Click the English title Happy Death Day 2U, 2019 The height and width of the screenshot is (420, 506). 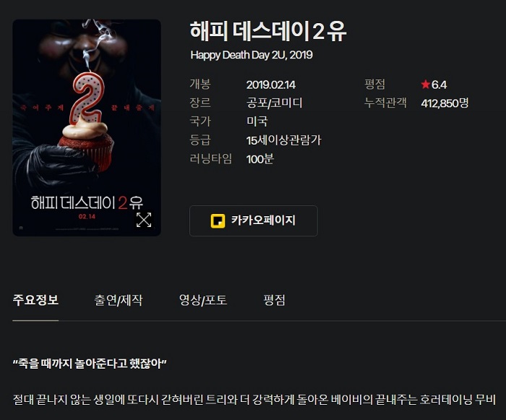(x=252, y=55)
